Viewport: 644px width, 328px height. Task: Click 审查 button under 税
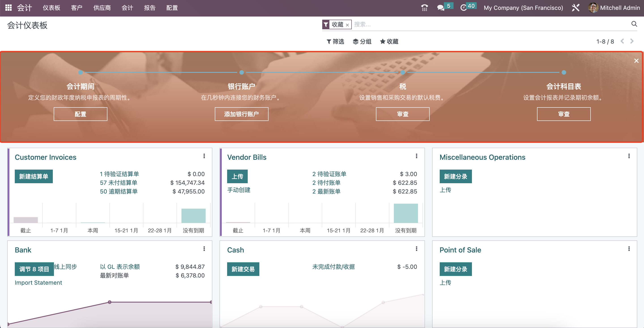coord(403,114)
